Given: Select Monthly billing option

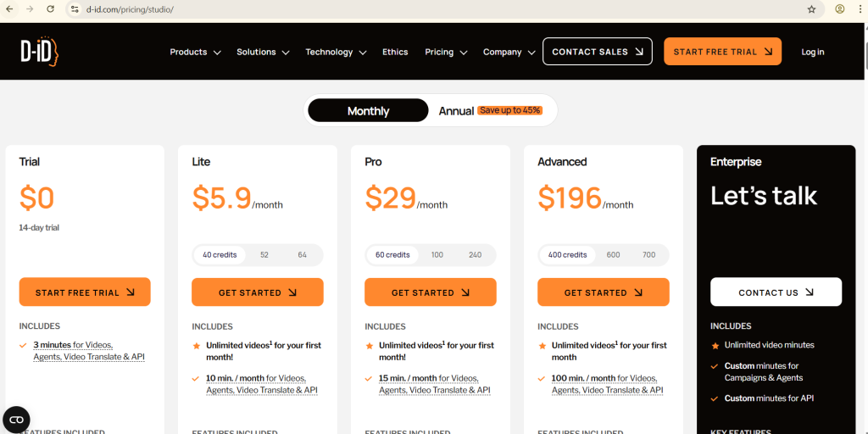Looking at the screenshot, I should tap(368, 111).
